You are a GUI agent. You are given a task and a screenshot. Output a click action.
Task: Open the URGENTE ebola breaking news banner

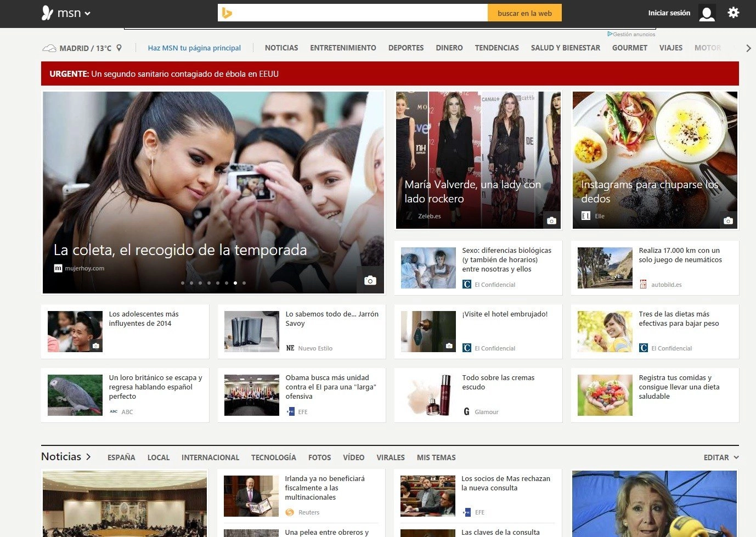(x=390, y=74)
